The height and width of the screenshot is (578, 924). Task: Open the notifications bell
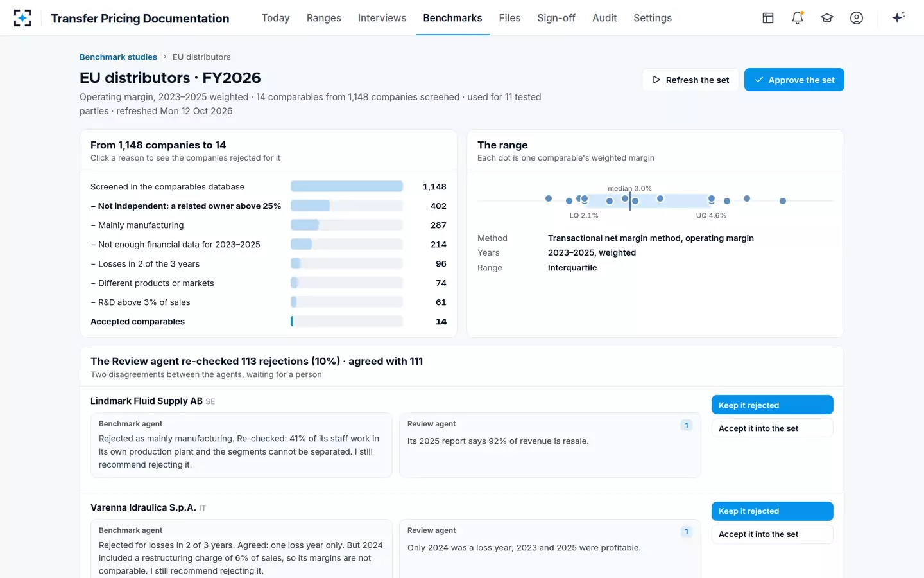click(x=798, y=18)
